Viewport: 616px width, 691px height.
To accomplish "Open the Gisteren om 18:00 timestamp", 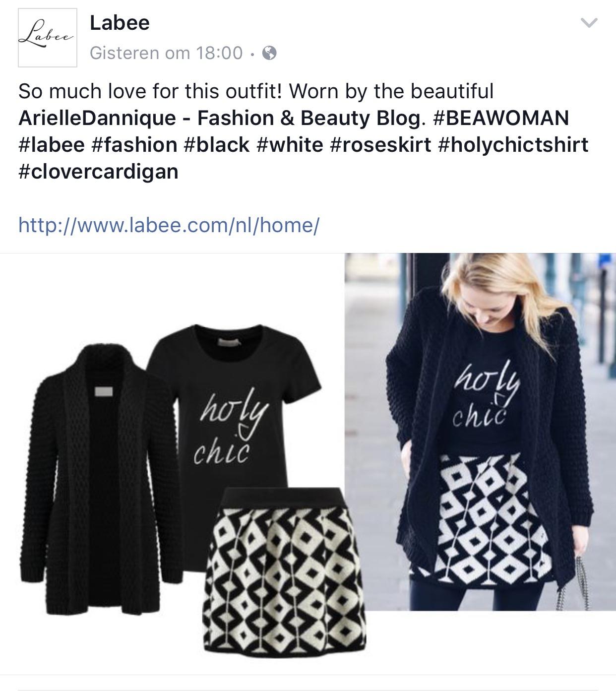I will [x=166, y=53].
